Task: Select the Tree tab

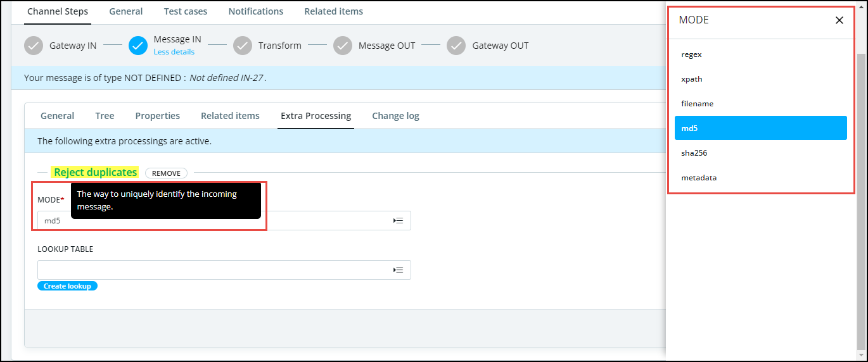Action: pos(105,116)
